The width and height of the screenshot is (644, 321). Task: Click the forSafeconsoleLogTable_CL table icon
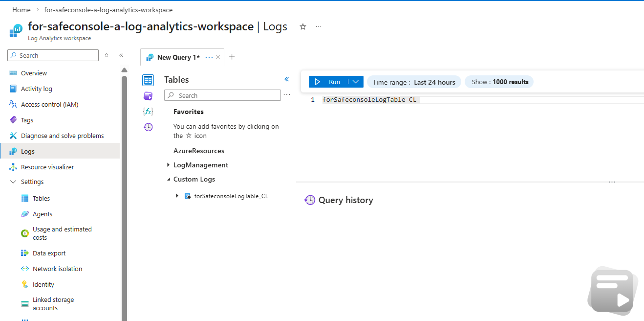click(x=187, y=196)
